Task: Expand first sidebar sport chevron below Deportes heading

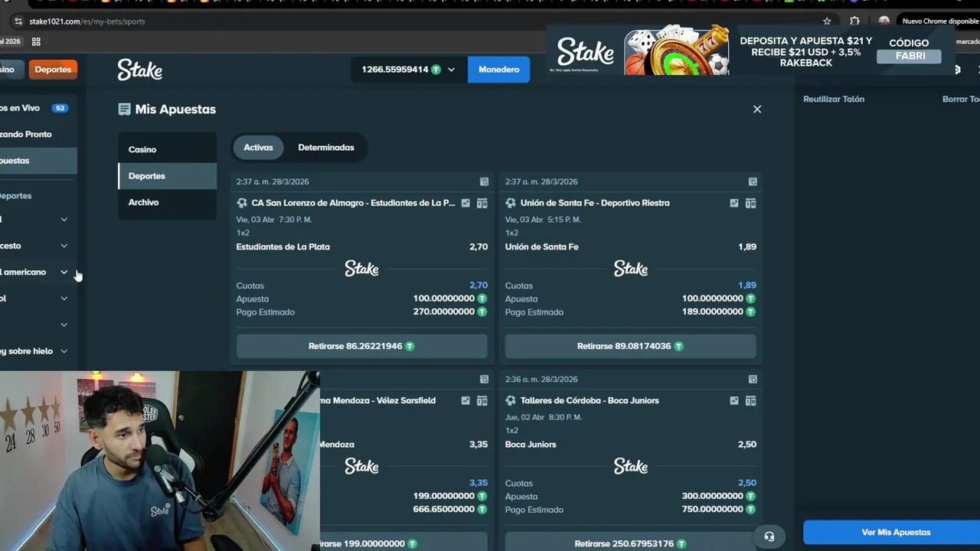Action: (64, 220)
